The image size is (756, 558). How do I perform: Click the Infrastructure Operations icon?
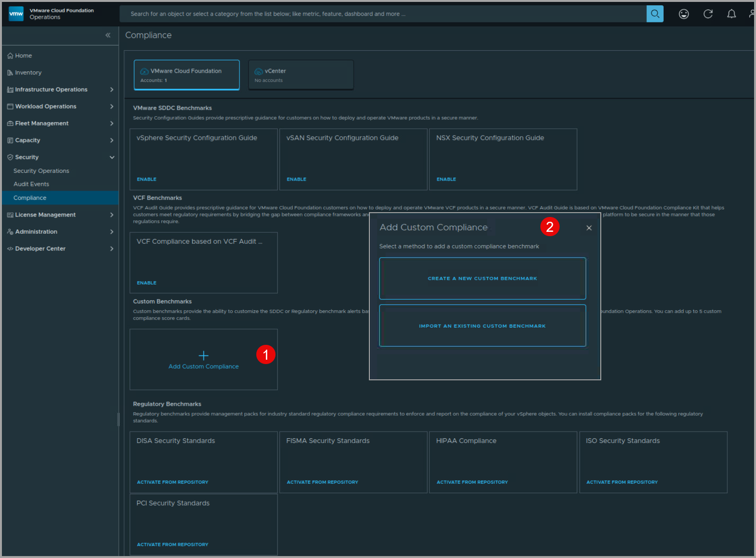10,90
